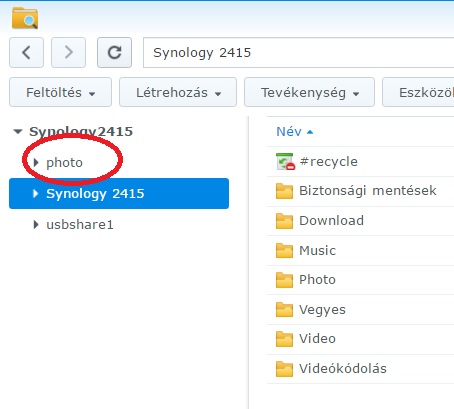Click the Video folder icon
Viewport: 454px width, 409px height.
284,339
